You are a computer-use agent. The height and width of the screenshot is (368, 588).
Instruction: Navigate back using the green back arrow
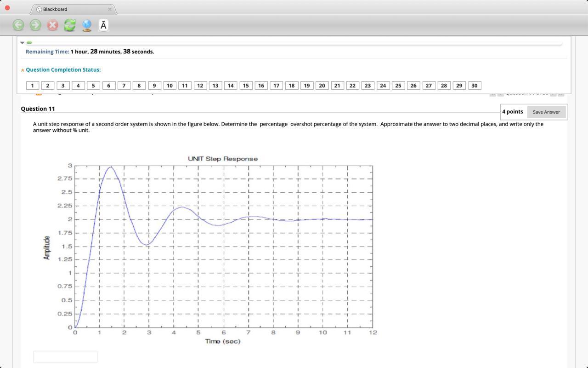click(x=18, y=25)
